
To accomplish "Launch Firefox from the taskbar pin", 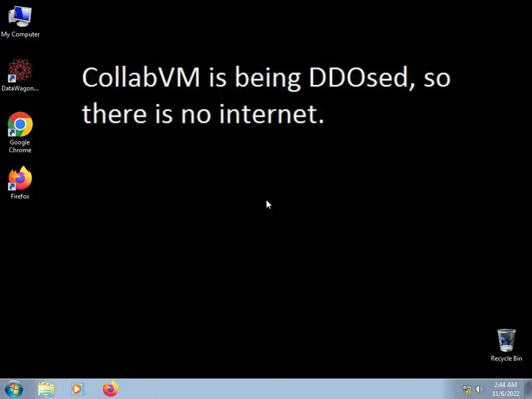I will pyautogui.click(x=111, y=389).
